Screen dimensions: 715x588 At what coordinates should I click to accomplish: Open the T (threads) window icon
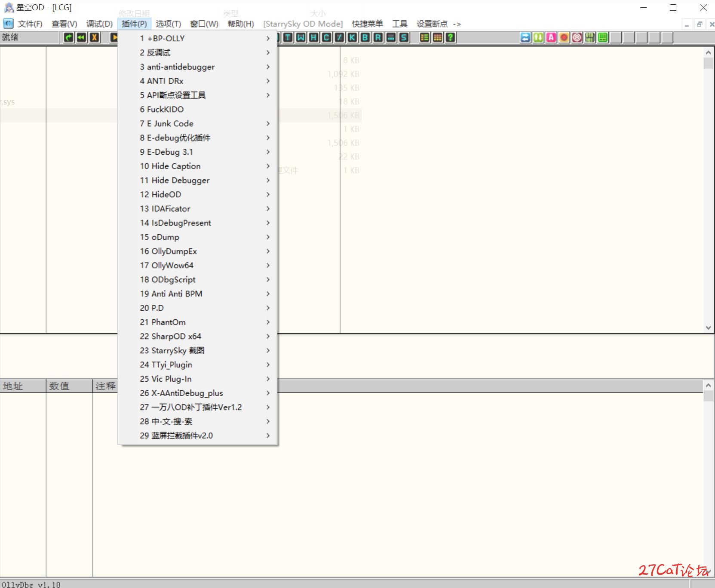pos(288,37)
